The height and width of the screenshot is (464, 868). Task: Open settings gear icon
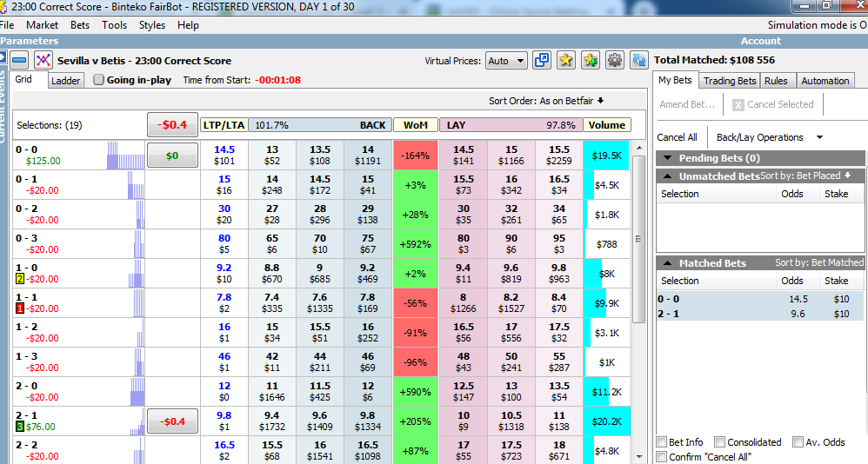pyautogui.click(x=614, y=60)
